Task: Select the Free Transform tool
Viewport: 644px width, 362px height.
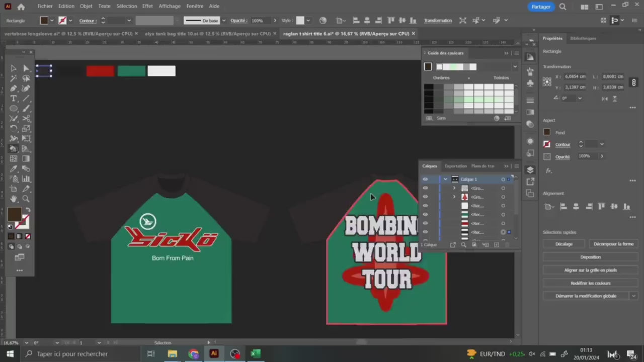Action: (x=26, y=139)
